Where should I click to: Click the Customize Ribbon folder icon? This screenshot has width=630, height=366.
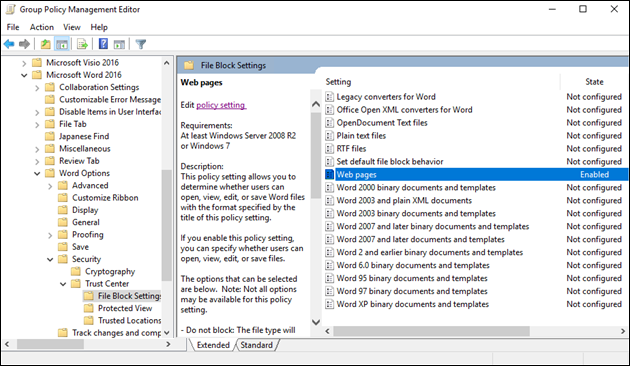click(63, 198)
